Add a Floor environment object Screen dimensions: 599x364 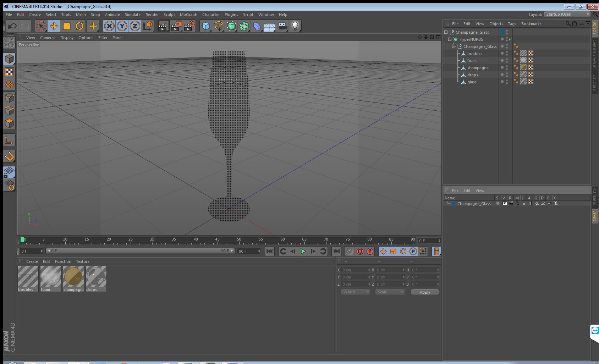coord(270,26)
